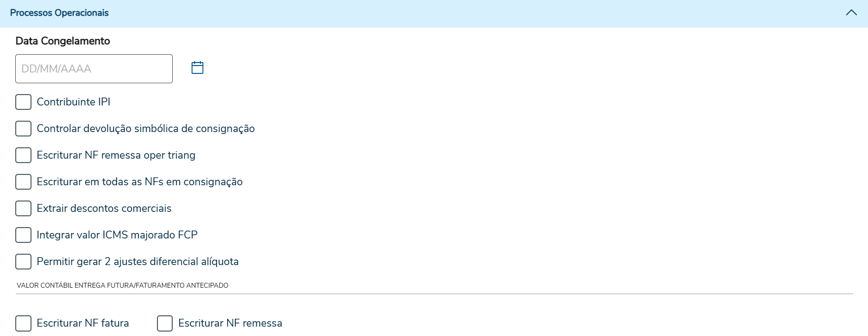
Task: Enable the Escriturar NF fatura checkbox
Action: [x=23, y=323]
